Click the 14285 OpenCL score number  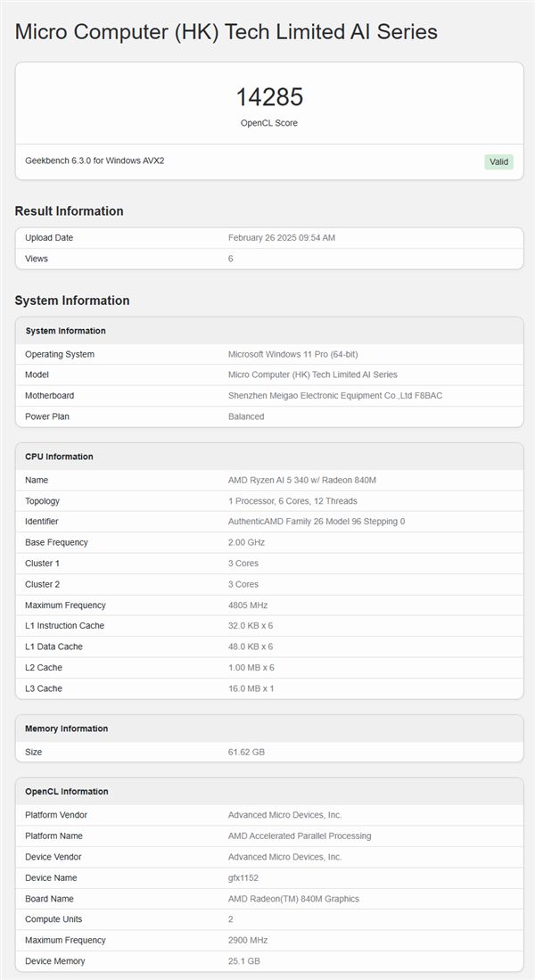(x=269, y=97)
